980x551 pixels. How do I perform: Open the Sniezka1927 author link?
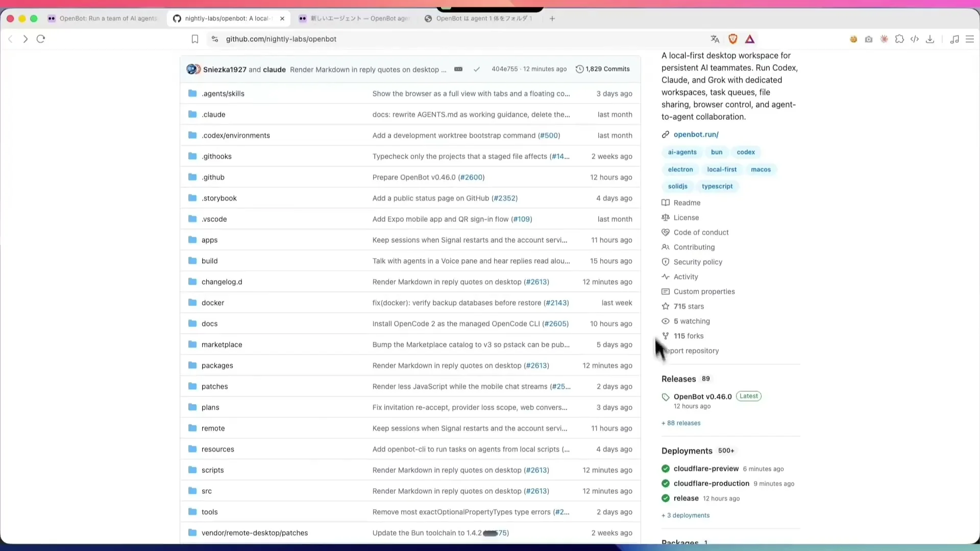coord(225,69)
